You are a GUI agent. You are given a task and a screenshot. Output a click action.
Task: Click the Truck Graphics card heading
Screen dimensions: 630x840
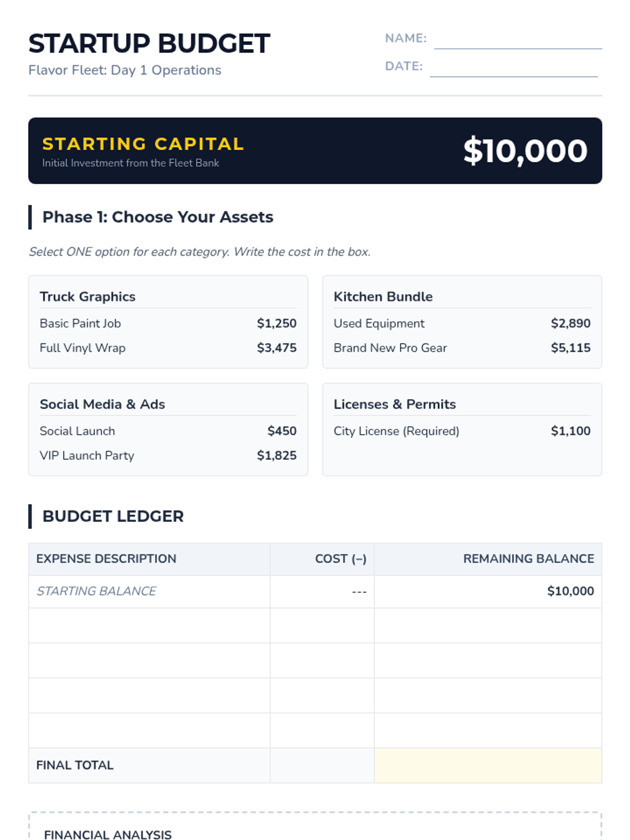coord(88,297)
